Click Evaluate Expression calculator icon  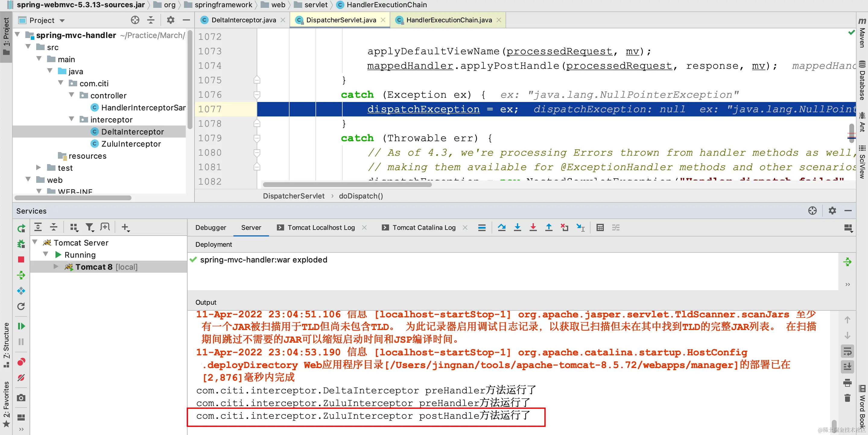coord(600,227)
